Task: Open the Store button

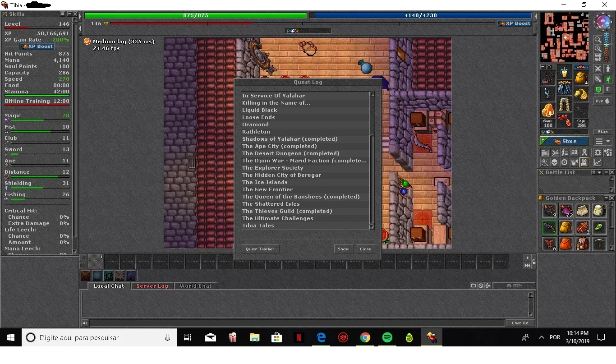Action: point(565,141)
